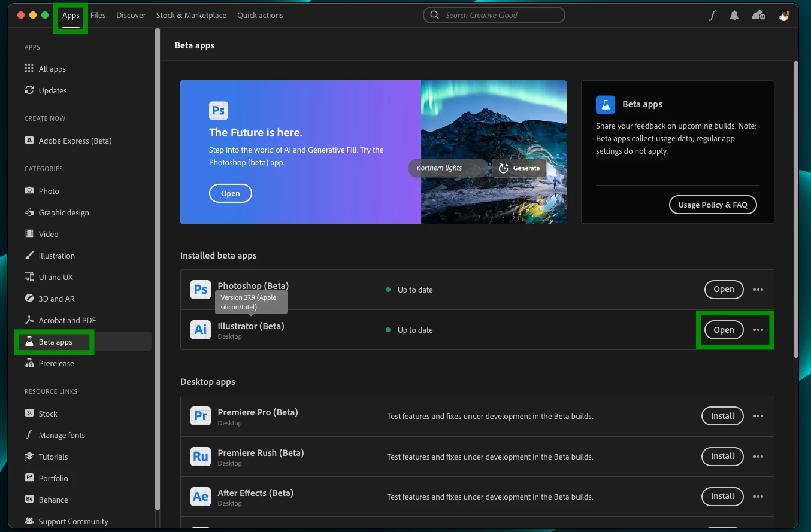This screenshot has height=532, width=811.
Task: Switch to the Apps tab
Action: pos(71,16)
